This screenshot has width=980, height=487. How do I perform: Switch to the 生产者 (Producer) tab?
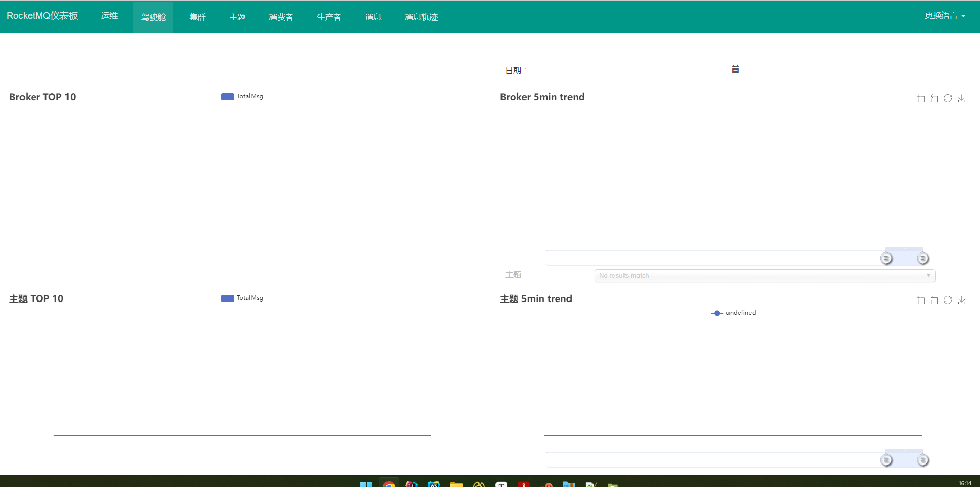329,17
